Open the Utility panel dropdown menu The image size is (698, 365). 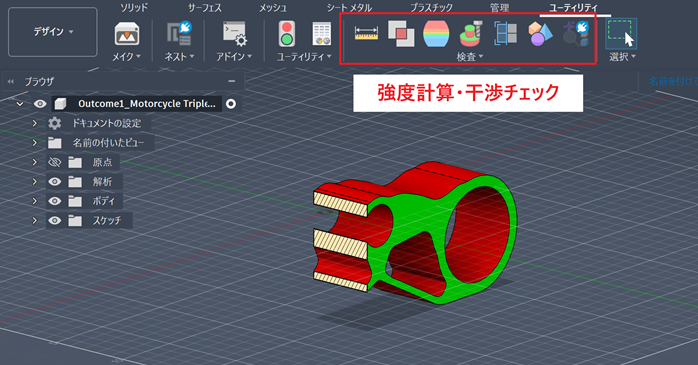tap(304, 57)
